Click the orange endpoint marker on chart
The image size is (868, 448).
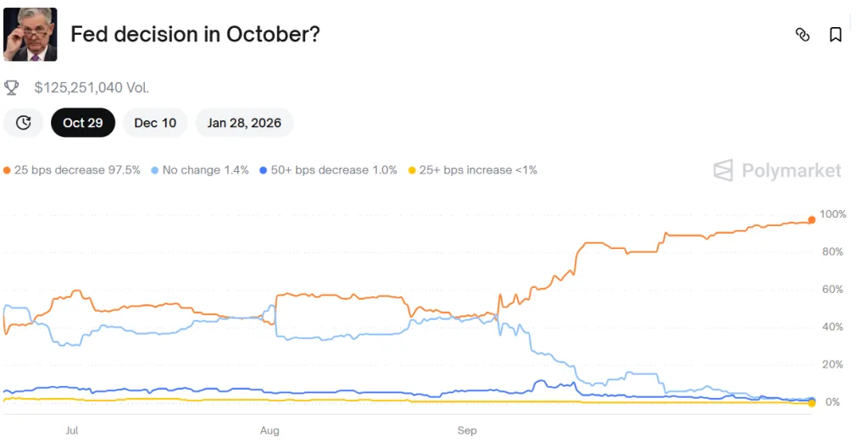click(812, 220)
